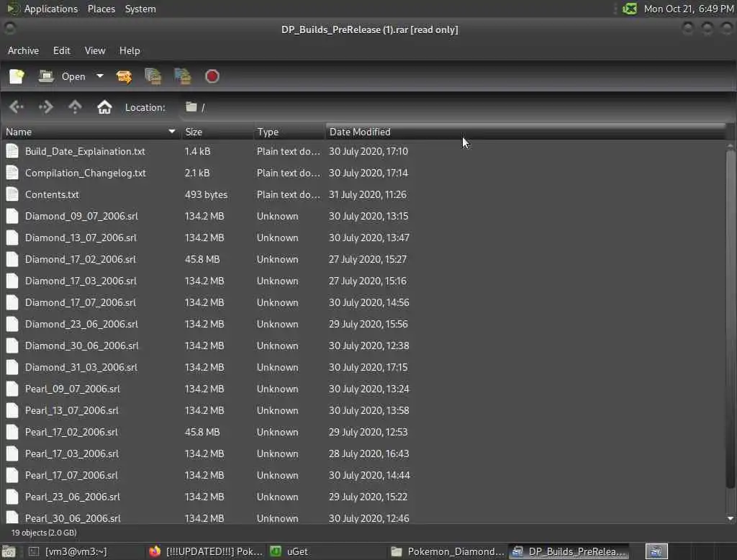Open the System menu in top panel
This screenshot has width=737, height=560.
140,9
